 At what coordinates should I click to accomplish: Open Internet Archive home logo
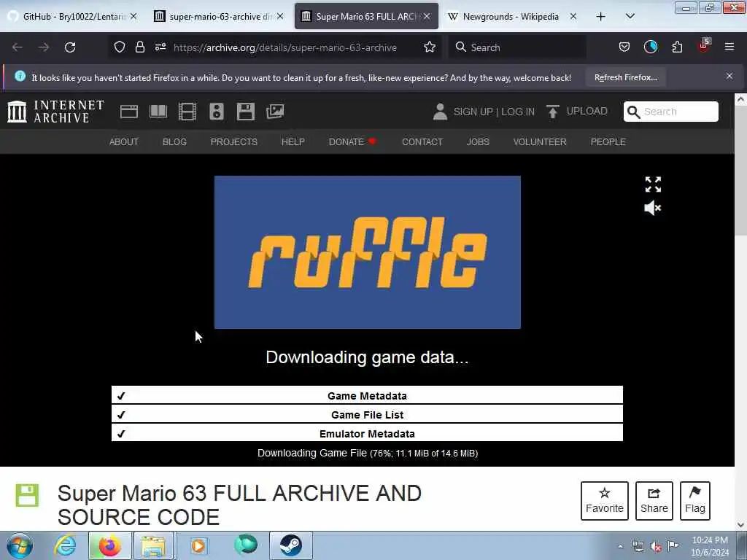click(55, 112)
